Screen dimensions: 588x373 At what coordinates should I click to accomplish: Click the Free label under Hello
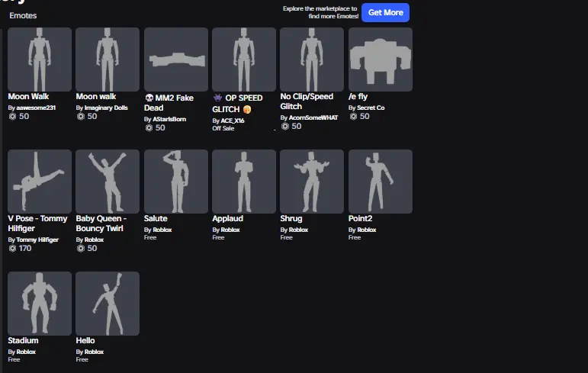[x=82, y=359]
